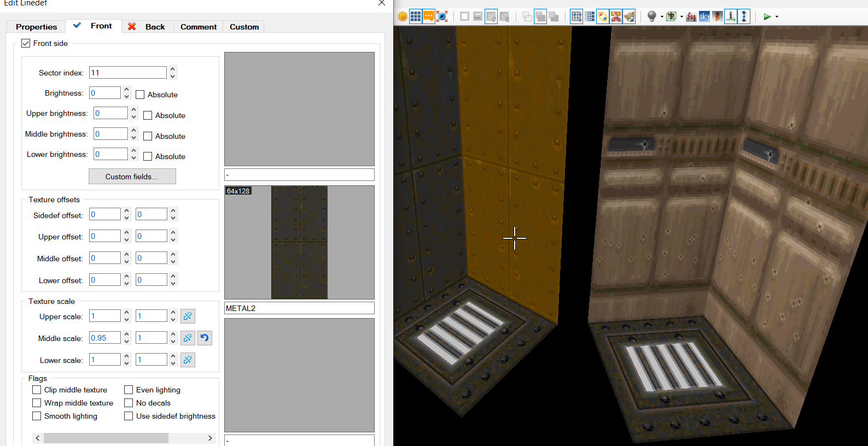The image size is (868, 446).
Task: Click scrollbar left arrow in flags
Action: click(x=37, y=438)
